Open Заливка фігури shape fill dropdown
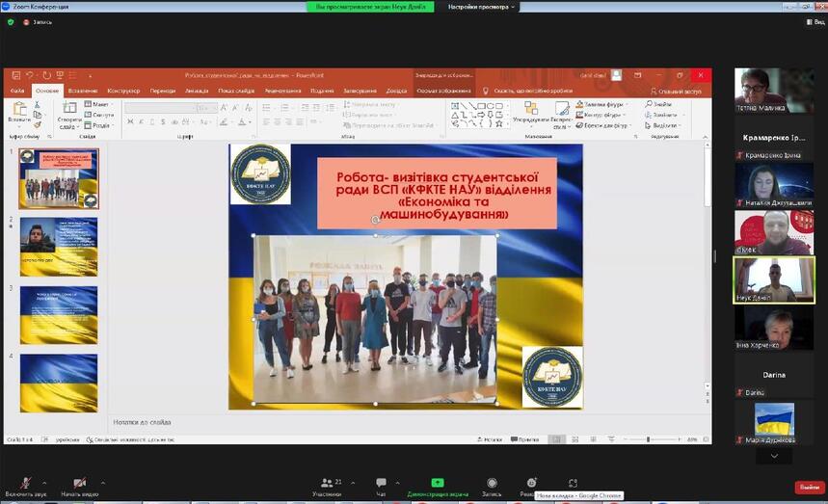This screenshot has width=828, height=504. tap(601, 104)
